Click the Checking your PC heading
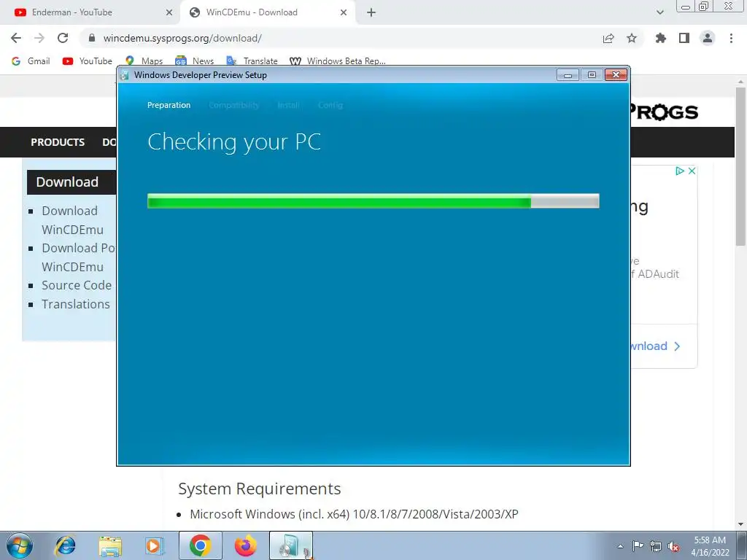The height and width of the screenshot is (560, 747). pyautogui.click(x=234, y=142)
